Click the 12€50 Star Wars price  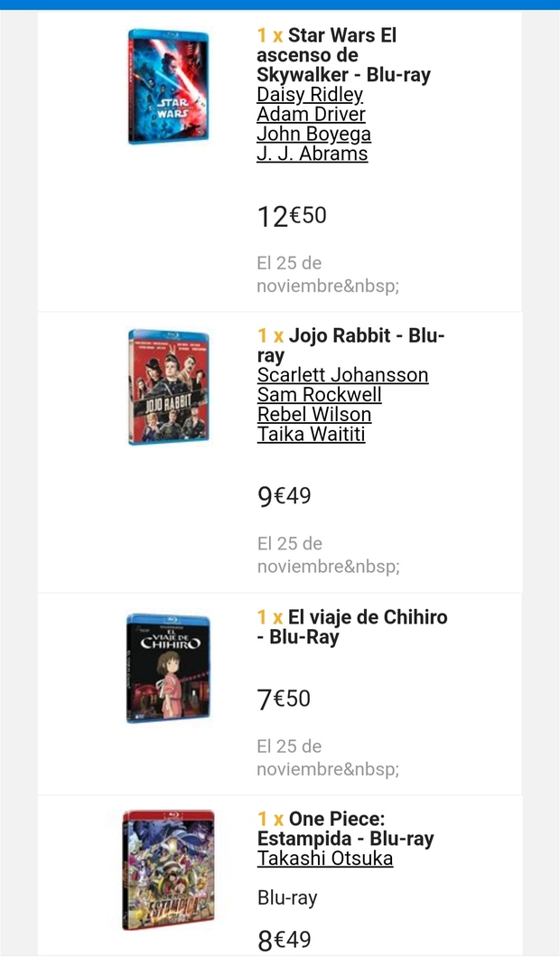pos(291,217)
